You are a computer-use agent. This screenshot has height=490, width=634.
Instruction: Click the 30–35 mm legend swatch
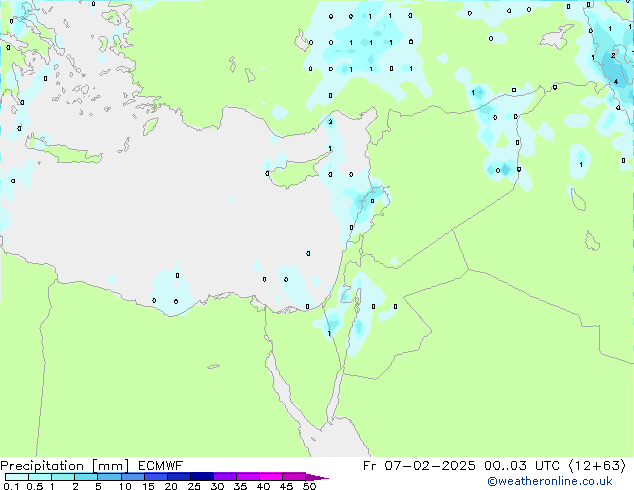(225, 477)
